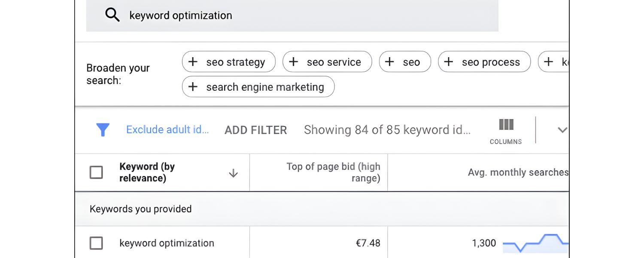Collapse the table with the chevron arrow

point(562,129)
